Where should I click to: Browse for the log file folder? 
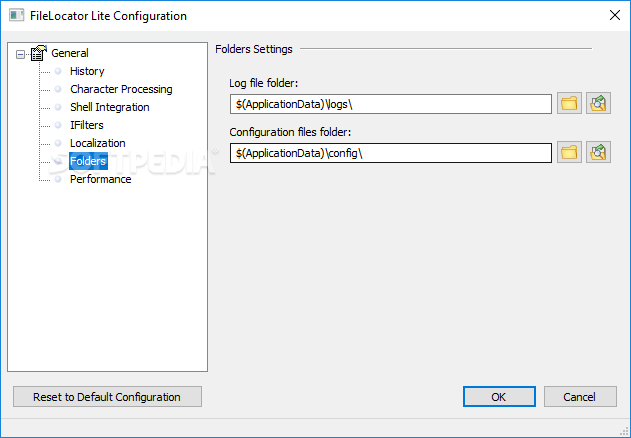pos(569,103)
